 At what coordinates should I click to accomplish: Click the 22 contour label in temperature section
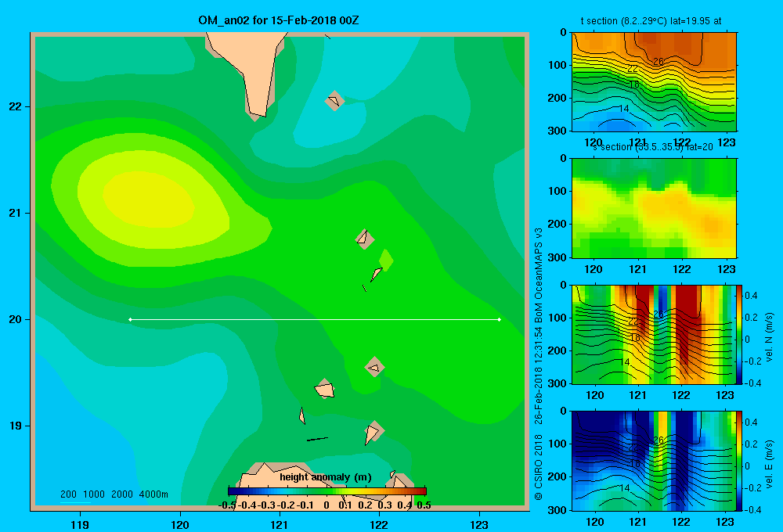633,69
